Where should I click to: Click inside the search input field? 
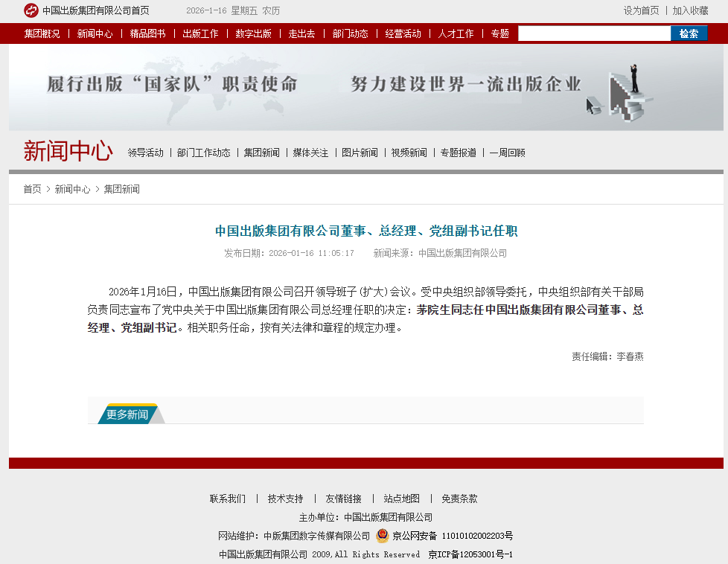pos(594,33)
